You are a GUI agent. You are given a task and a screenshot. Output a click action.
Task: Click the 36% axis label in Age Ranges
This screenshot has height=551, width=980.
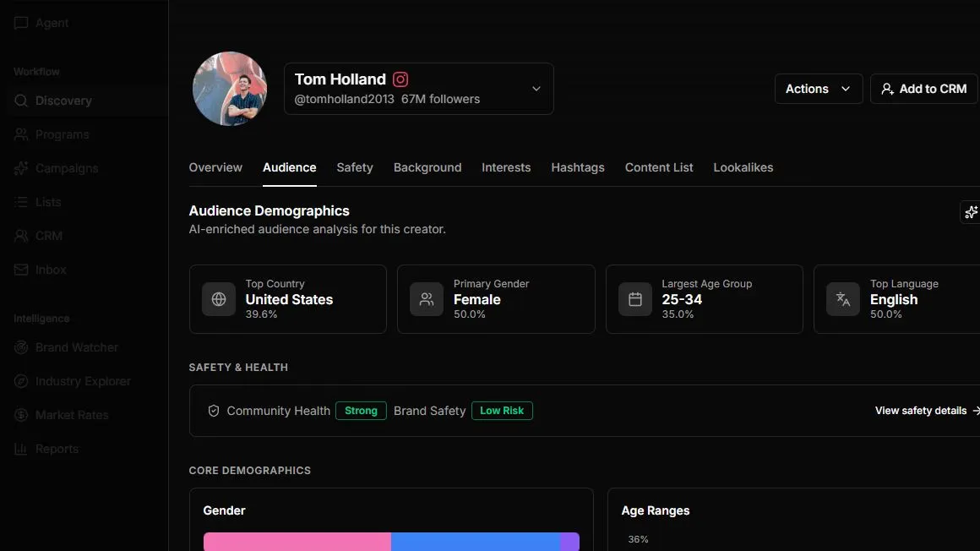(x=638, y=539)
